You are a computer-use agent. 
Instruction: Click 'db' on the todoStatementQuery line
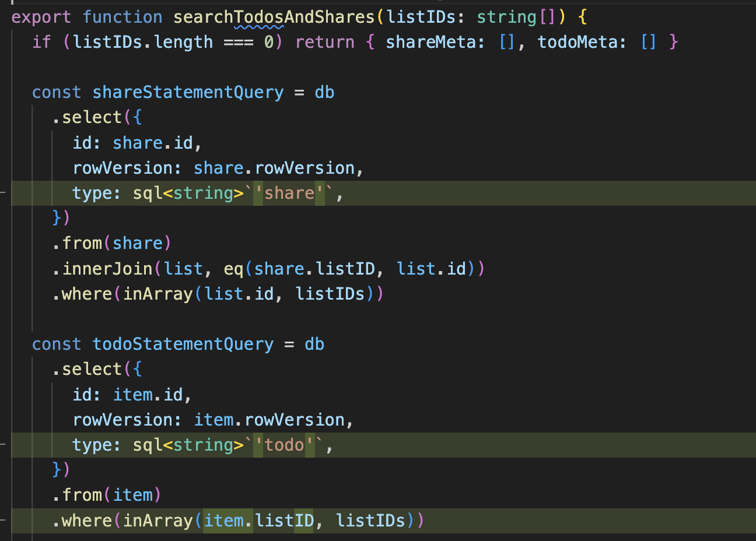coord(314,344)
